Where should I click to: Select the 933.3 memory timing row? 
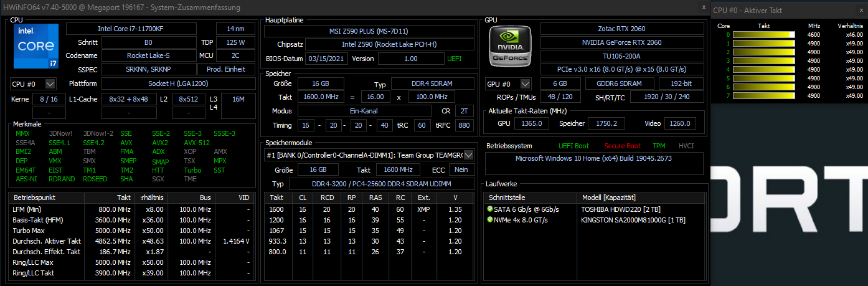tap(370, 241)
